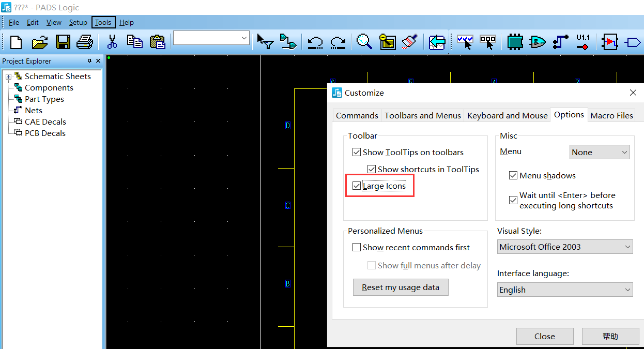Open a file with the folder icon
Image resolution: width=644 pixels, height=349 pixels.
pos(40,42)
